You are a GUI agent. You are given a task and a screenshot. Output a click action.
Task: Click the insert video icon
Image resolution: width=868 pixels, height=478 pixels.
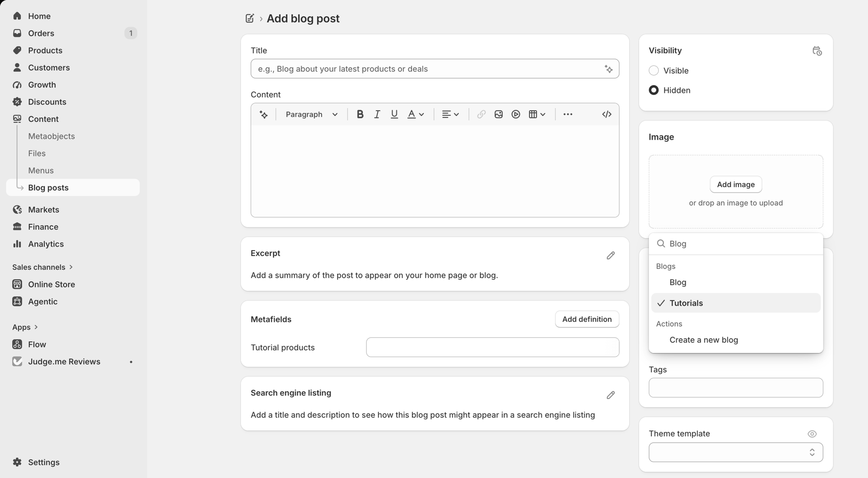[516, 114]
